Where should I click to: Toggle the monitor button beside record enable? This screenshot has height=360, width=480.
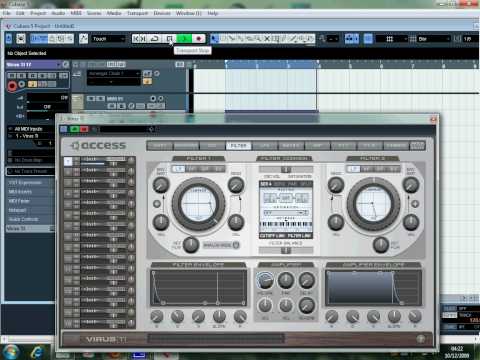click(x=22, y=84)
